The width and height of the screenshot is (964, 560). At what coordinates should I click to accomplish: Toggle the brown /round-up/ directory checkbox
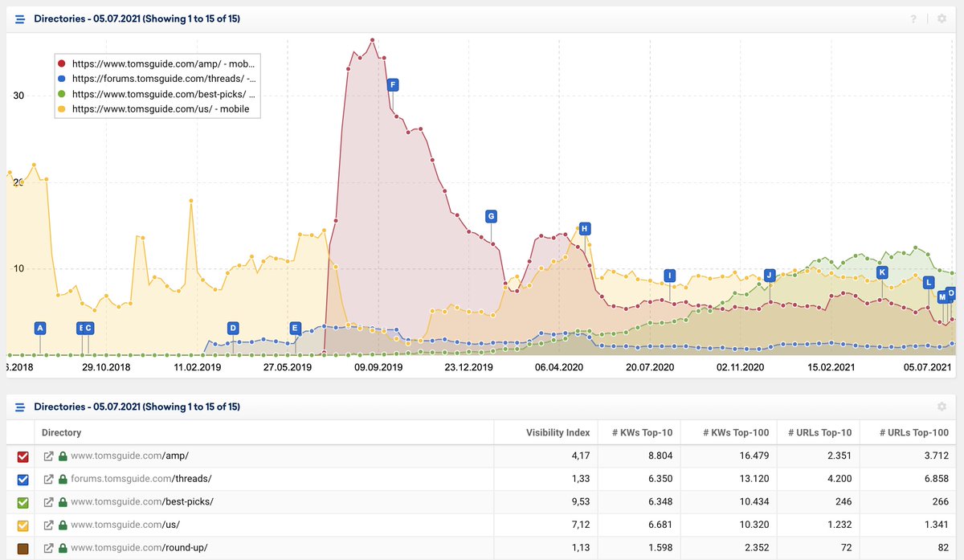click(x=22, y=549)
